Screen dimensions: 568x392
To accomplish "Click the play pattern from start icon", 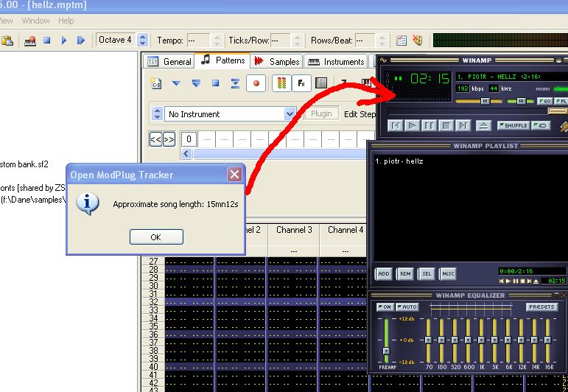I will point(196,83).
